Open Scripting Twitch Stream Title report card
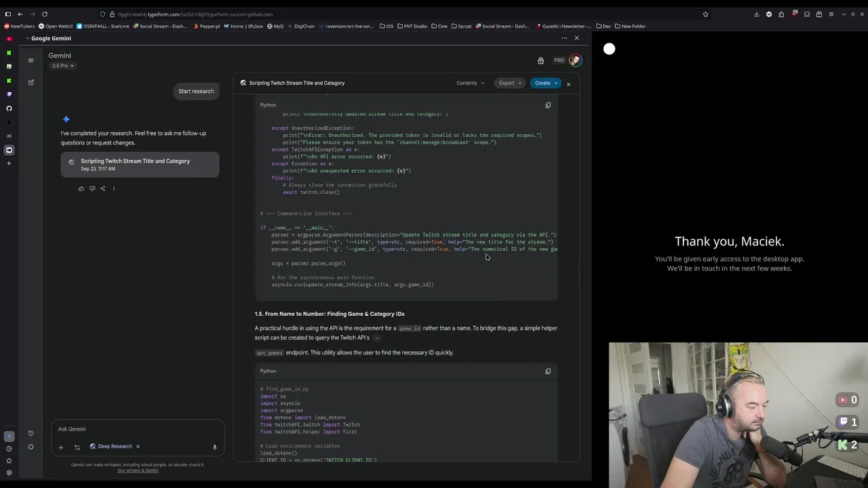 click(140, 165)
